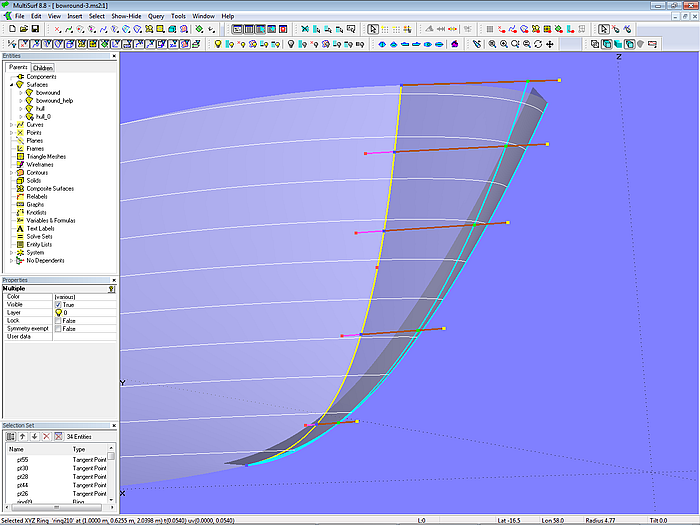Expand the Curves tree node
The height and width of the screenshot is (525, 700).
(x=12, y=125)
